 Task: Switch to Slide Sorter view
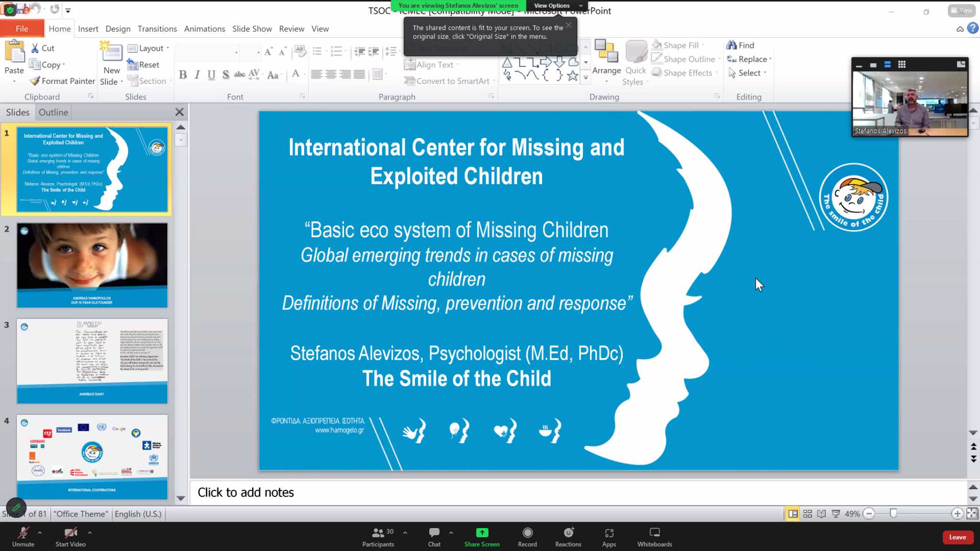tap(807, 514)
